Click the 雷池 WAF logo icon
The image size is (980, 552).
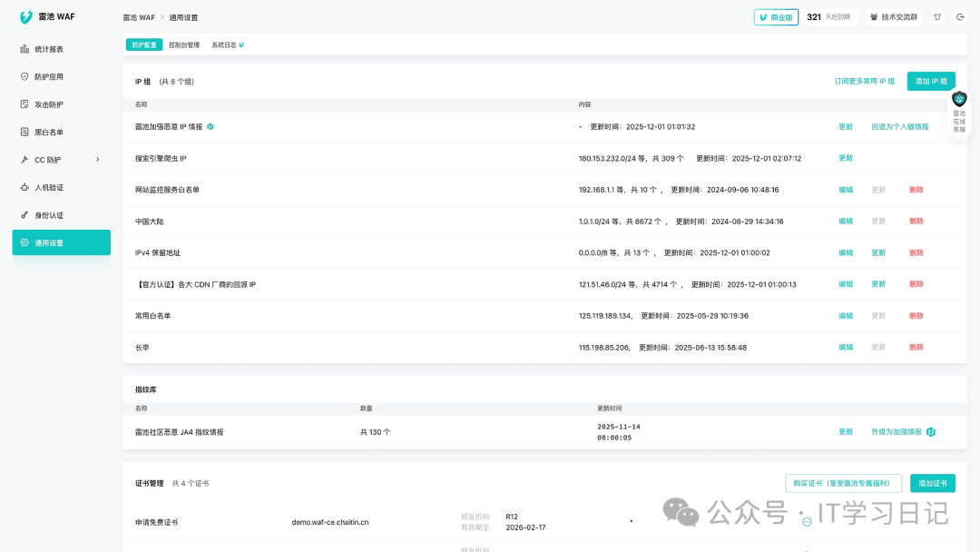(26, 16)
